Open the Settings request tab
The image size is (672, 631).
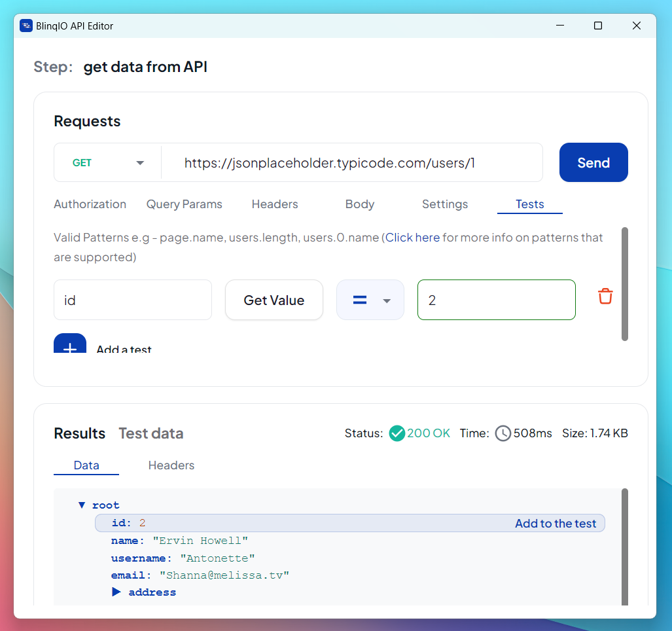tap(445, 204)
